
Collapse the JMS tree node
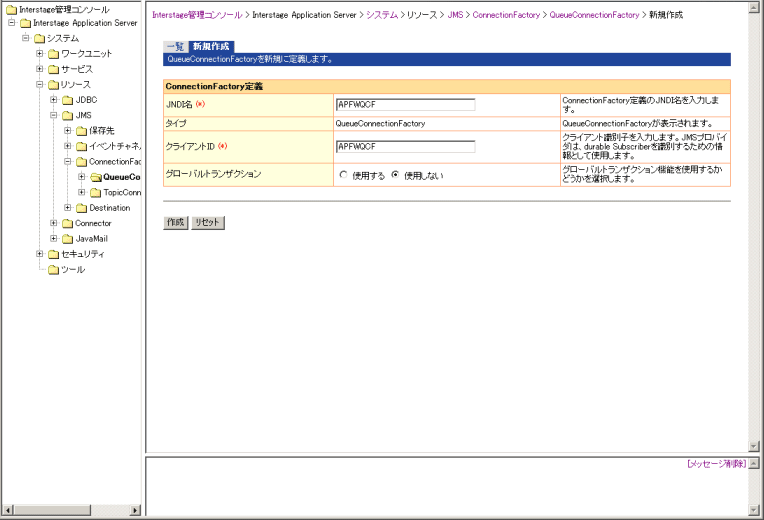coord(54,115)
